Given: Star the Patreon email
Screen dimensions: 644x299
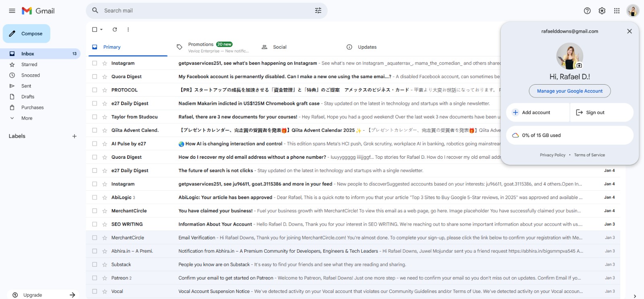Looking at the screenshot, I should [105, 278].
